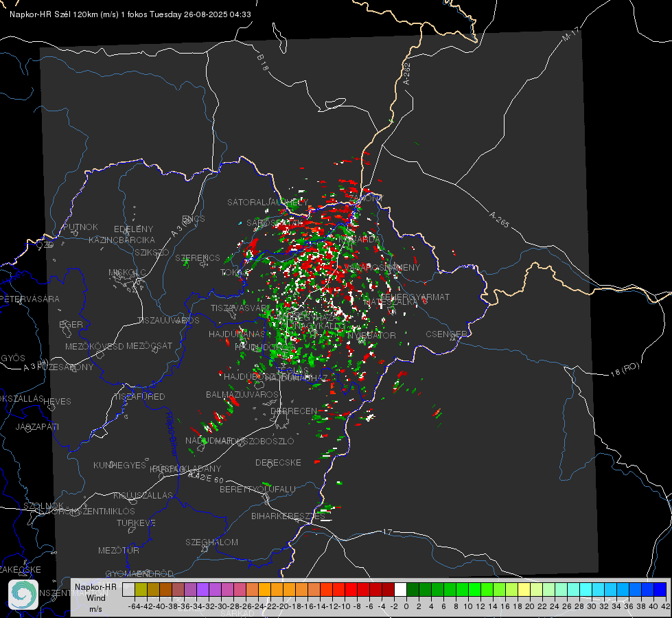
Task: Click the TISZAUJVAROS label
Action: pyautogui.click(x=168, y=321)
